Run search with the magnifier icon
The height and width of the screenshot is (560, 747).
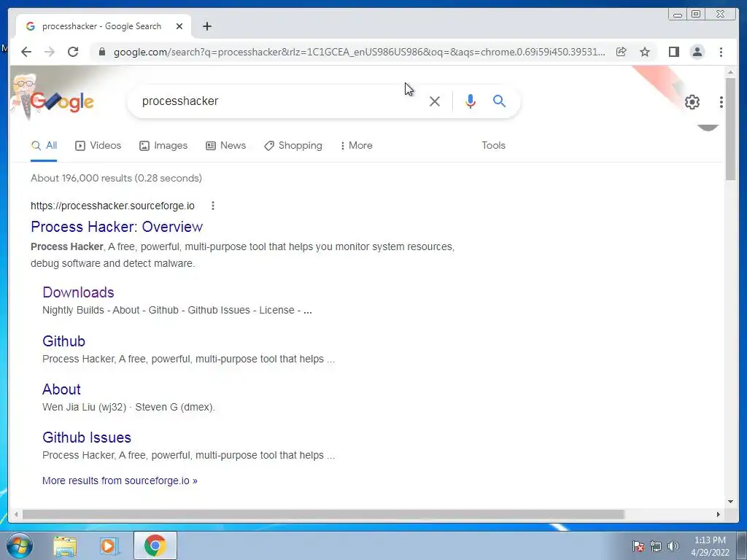[x=499, y=101]
